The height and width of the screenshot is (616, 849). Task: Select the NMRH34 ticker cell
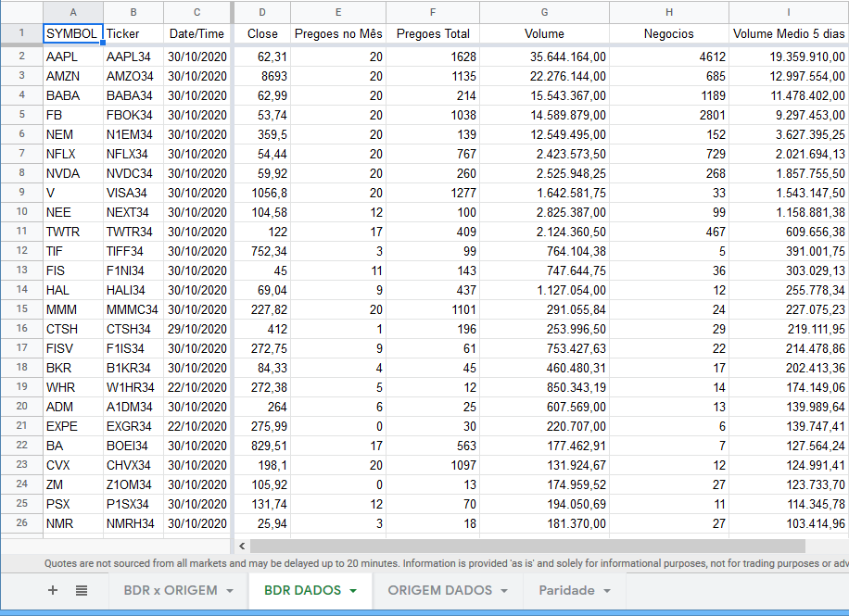tap(133, 524)
